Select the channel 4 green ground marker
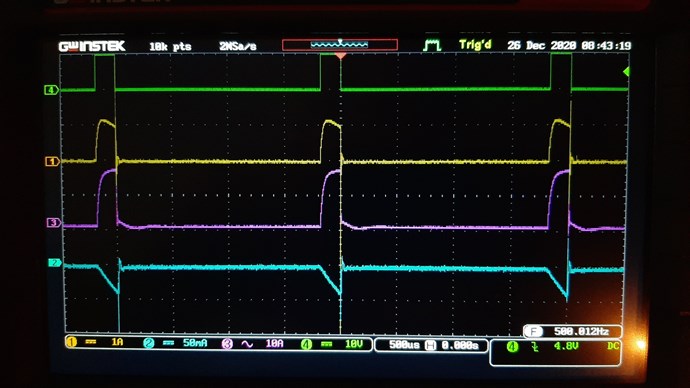The image size is (690, 388). tap(51, 90)
